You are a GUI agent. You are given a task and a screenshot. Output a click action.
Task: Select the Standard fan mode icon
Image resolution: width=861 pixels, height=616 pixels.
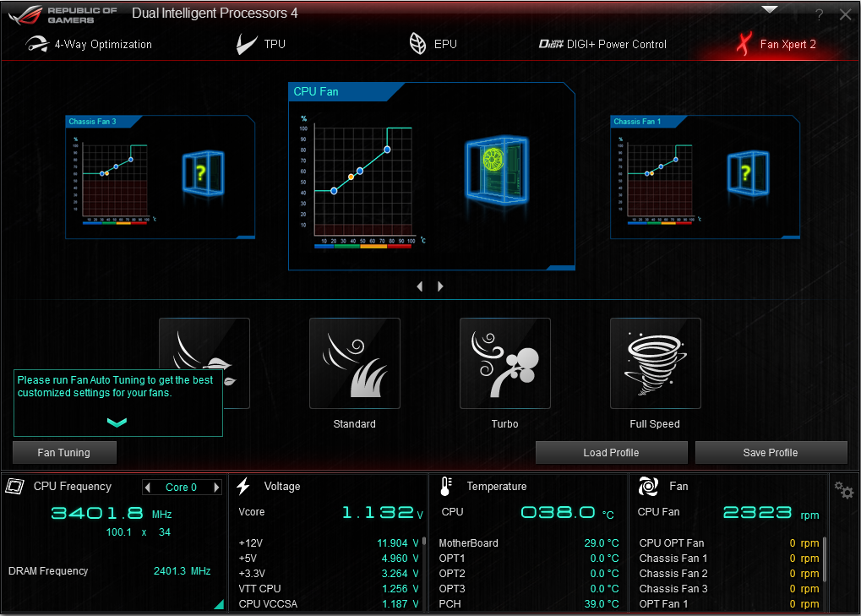tap(354, 363)
